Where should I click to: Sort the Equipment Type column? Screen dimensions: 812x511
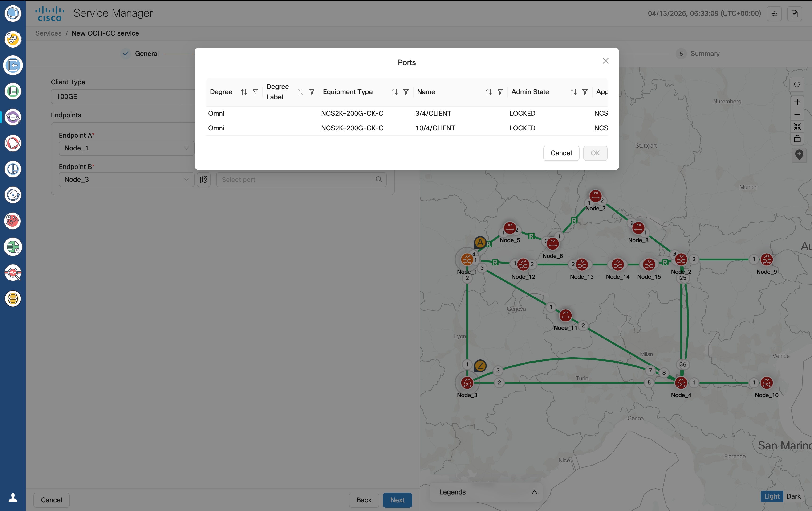(394, 92)
